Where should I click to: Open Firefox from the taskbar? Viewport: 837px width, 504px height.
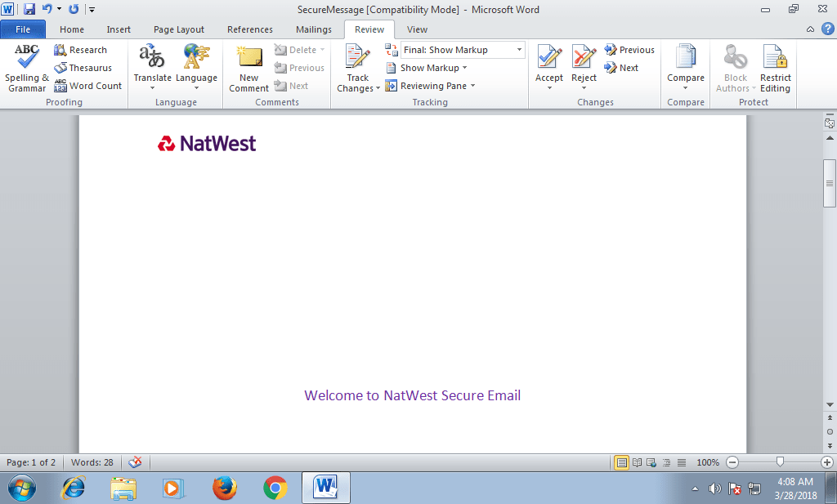point(225,488)
